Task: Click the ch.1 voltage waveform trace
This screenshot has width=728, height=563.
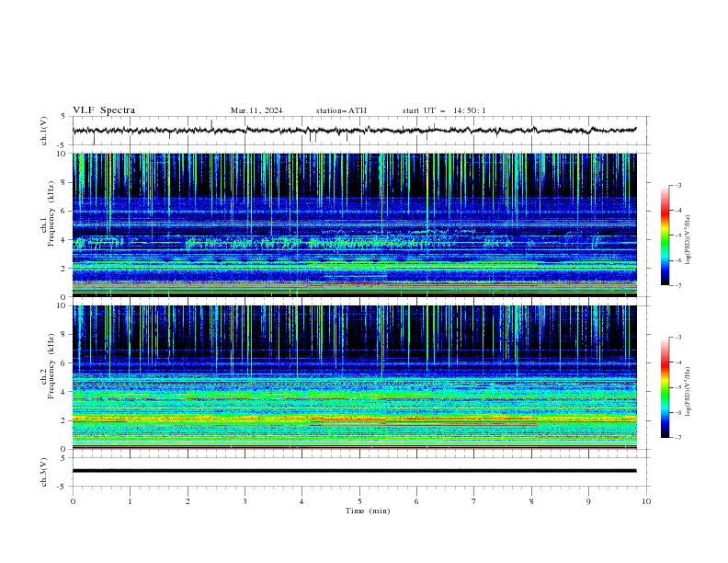Action: [354, 131]
